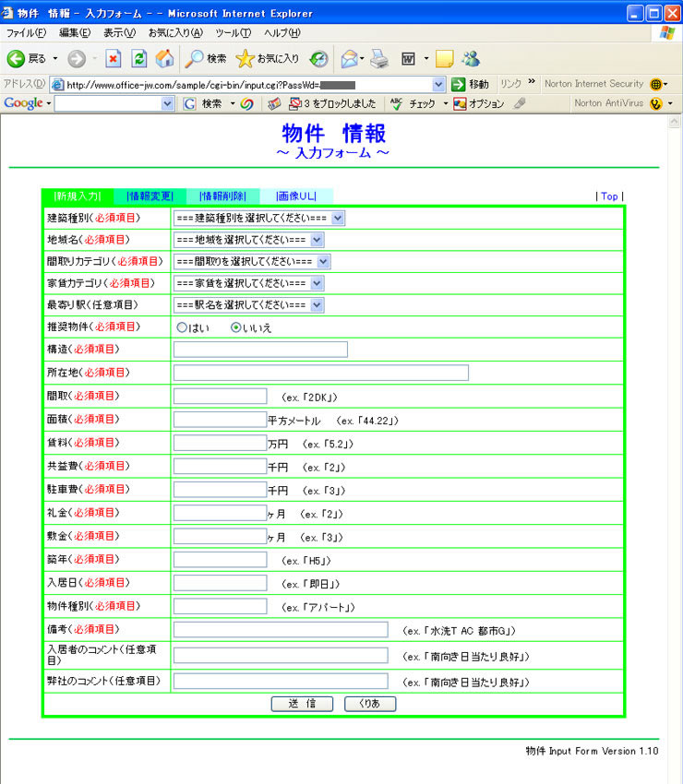The height and width of the screenshot is (784, 683).
Task: Click the Refresh page icon
Action: 139,59
